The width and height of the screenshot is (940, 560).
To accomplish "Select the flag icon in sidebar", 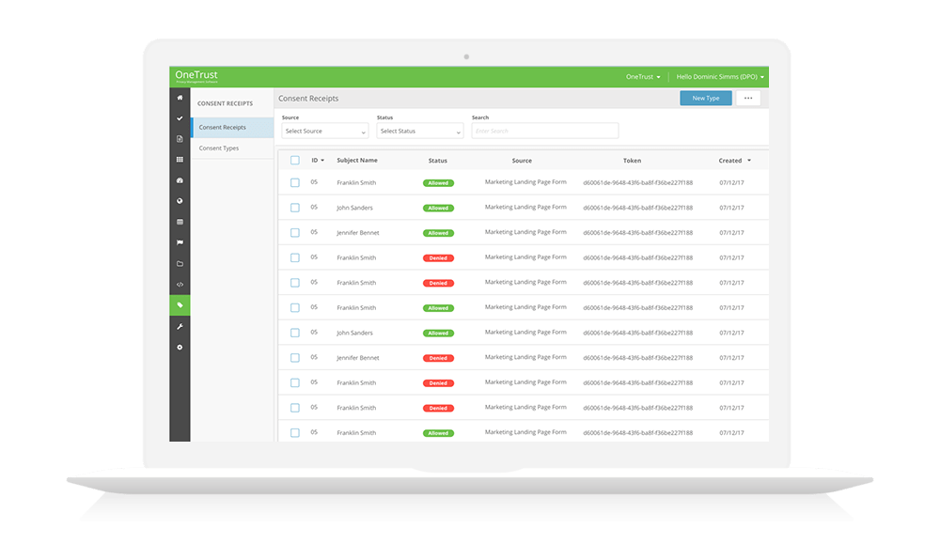I will click(180, 242).
